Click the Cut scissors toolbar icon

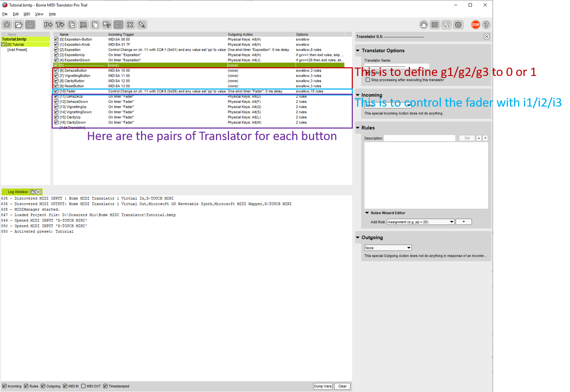[107, 25]
